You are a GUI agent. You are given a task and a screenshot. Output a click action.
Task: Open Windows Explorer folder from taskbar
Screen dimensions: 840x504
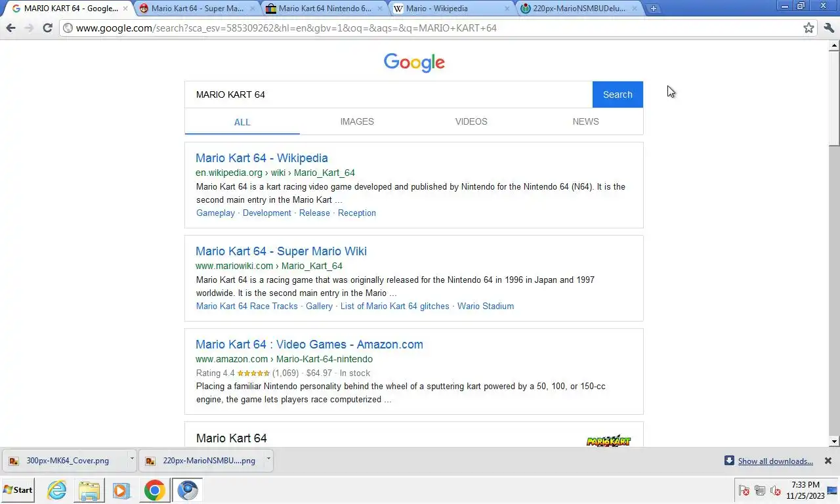(89, 490)
